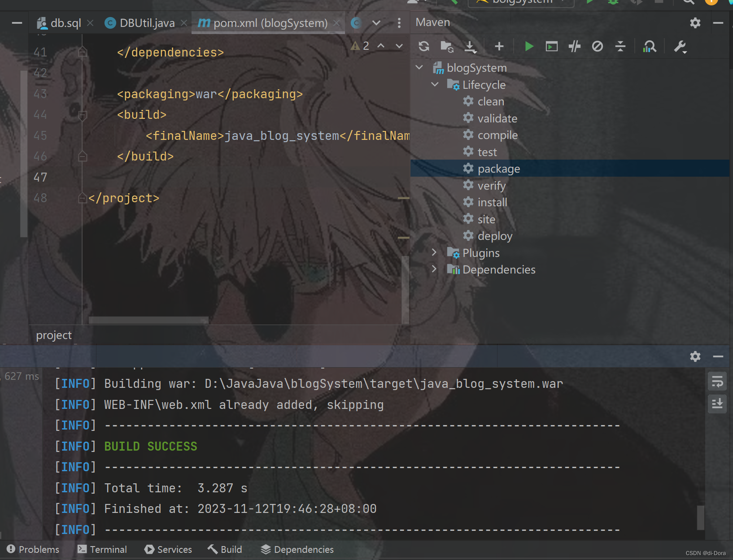
Task: Fold the build element at line 44
Action: point(82,115)
